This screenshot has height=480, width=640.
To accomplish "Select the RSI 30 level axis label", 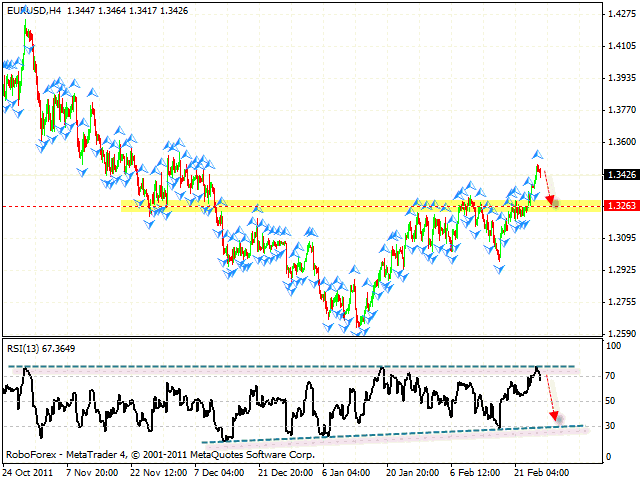I will coord(611,426).
